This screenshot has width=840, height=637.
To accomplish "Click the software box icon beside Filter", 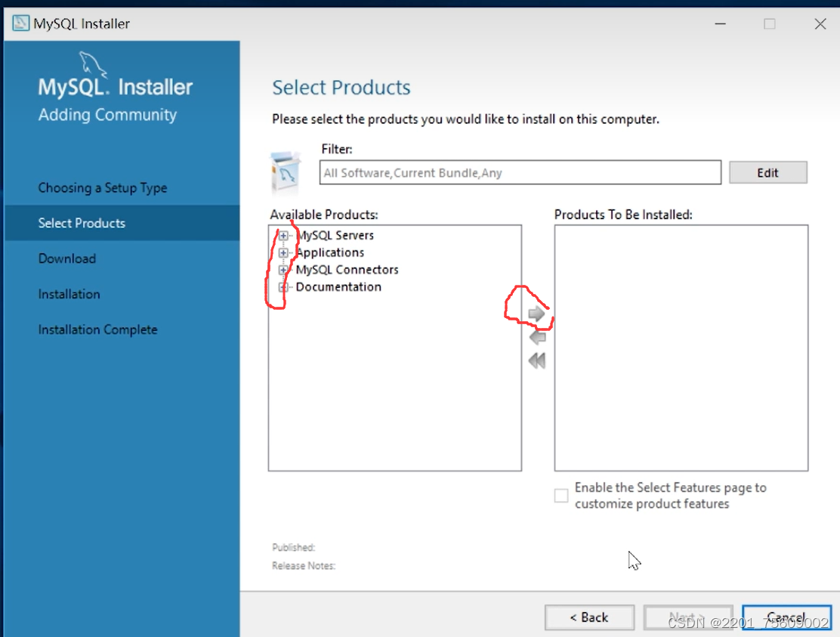I will pyautogui.click(x=285, y=172).
